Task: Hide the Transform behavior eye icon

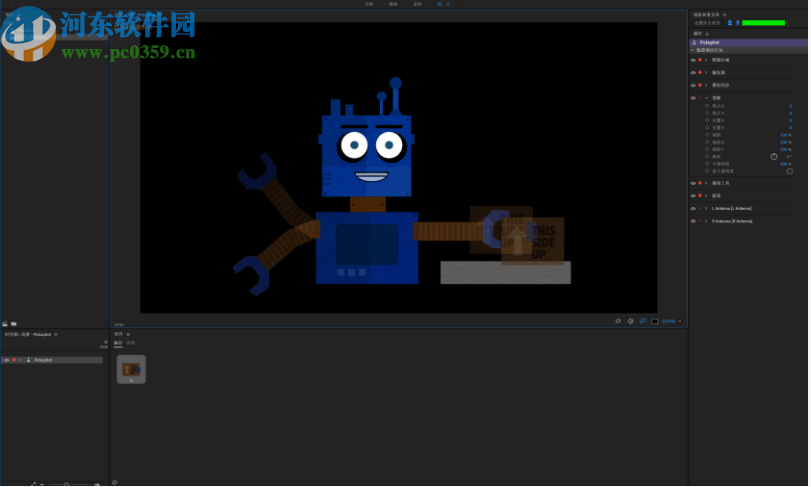Action: [x=693, y=98]
